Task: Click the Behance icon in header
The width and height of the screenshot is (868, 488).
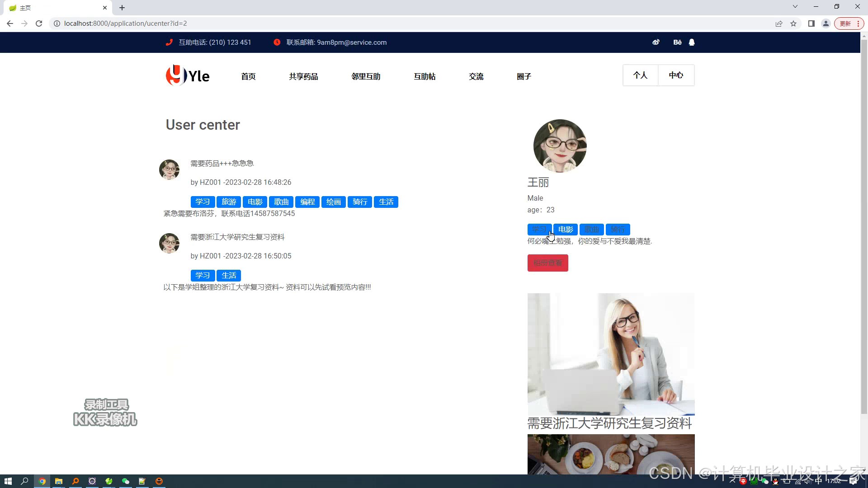Action: tap(677, 42)
